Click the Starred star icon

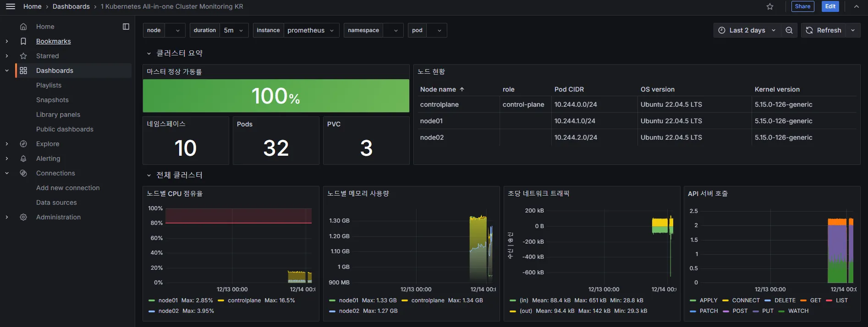pyautogui.click(x=23, y=56)
